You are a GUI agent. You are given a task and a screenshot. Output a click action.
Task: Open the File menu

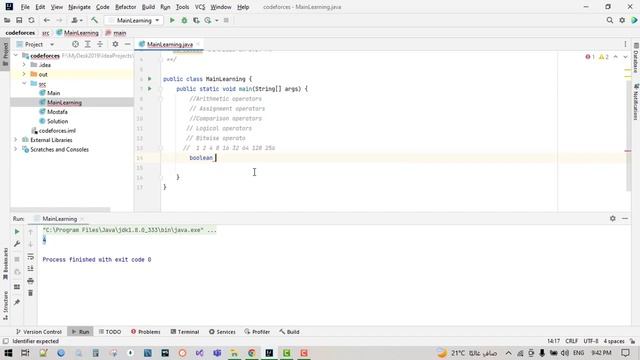tap(25, 7)
